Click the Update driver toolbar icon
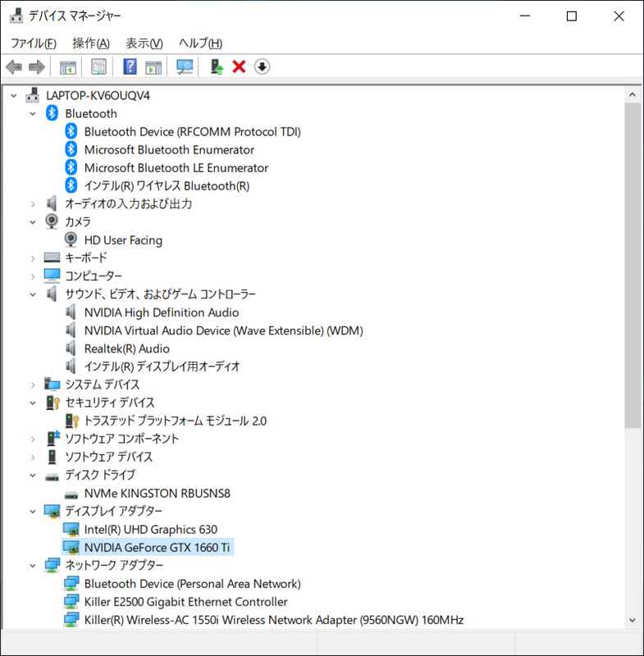Image resolution: width=644 pixels, height=656 pixels. (217, 67)
